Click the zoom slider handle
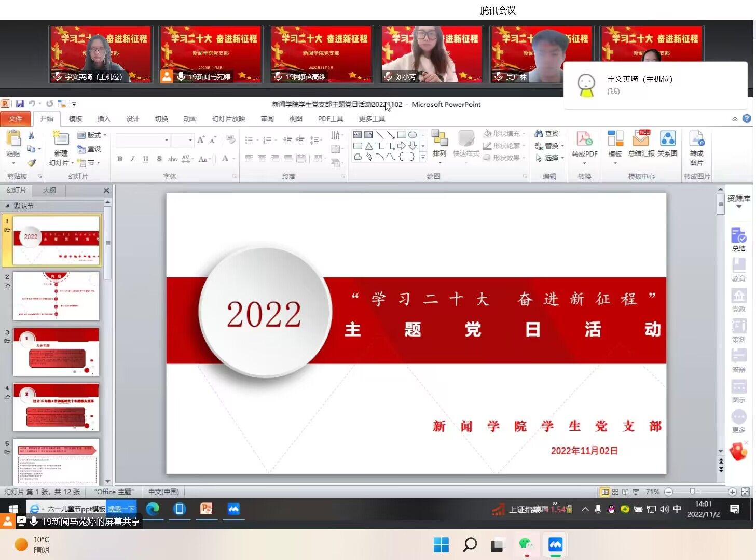The image size is (756, 560). point(692,492)
